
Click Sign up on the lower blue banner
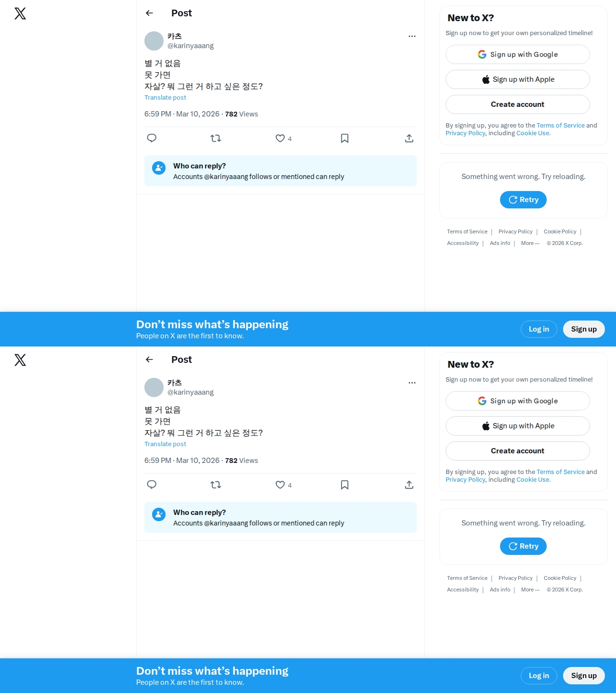(x=584, y=676)
